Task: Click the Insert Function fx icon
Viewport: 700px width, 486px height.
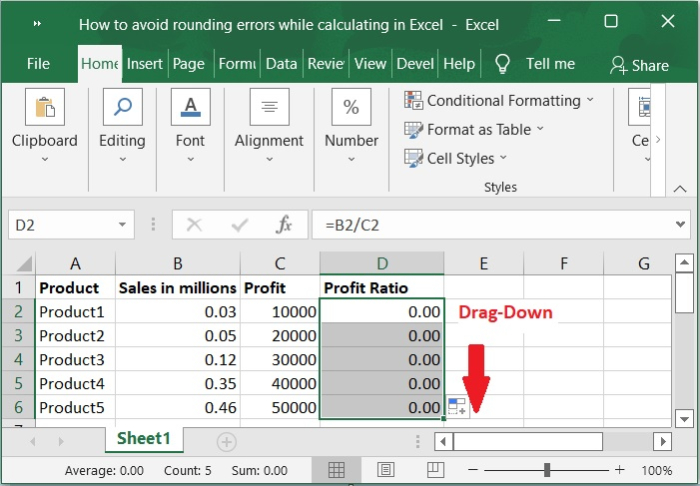Action: pos(284,225)
